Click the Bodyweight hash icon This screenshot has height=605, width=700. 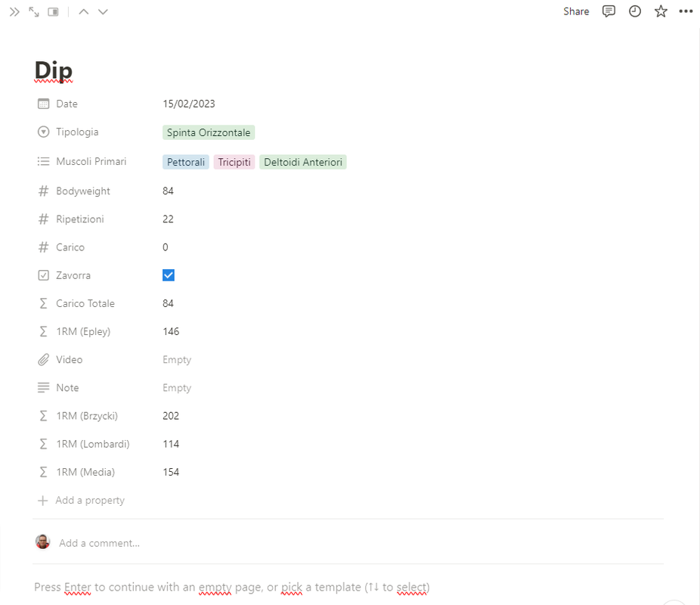43,191
